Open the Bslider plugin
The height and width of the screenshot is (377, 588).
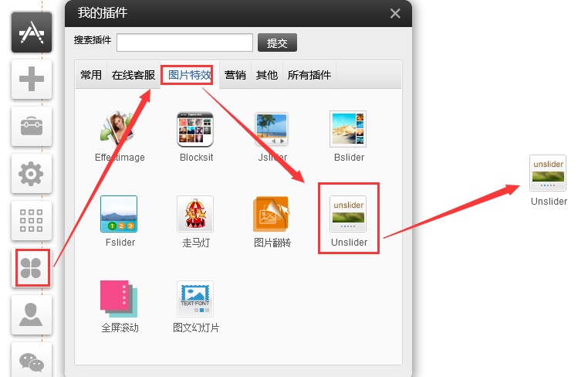[x=348, y=129]
